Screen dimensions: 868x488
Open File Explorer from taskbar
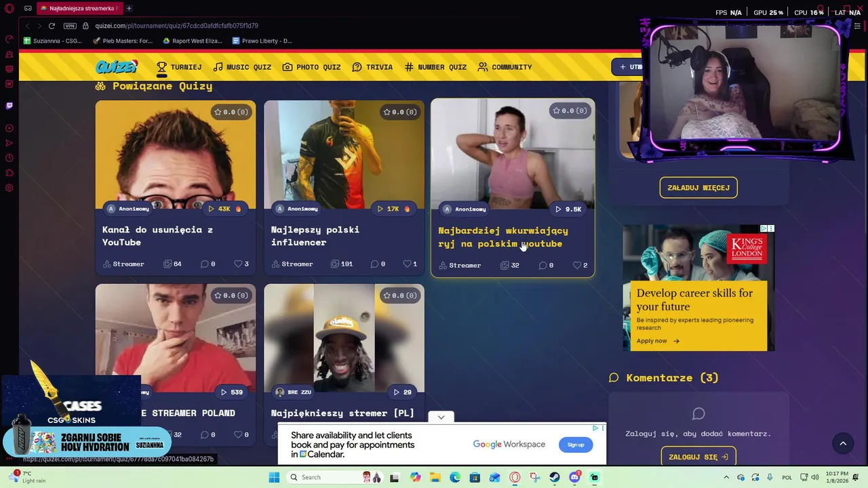[435, 477]
